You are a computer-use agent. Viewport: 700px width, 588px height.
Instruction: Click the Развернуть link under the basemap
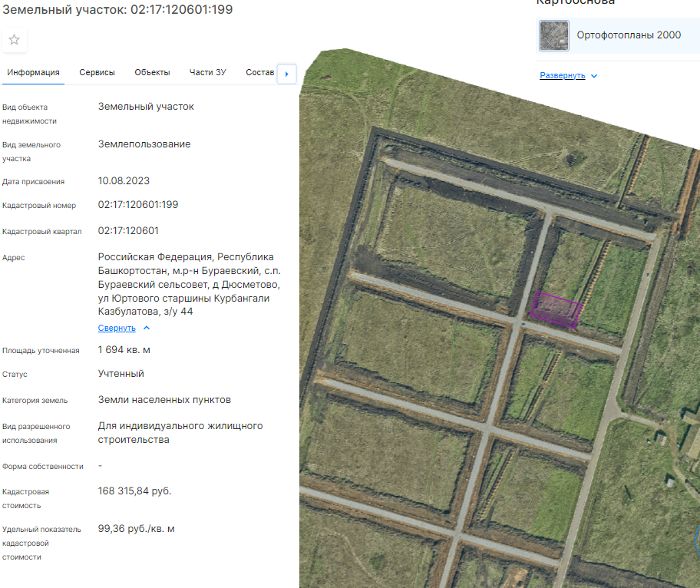pos(563,75)
